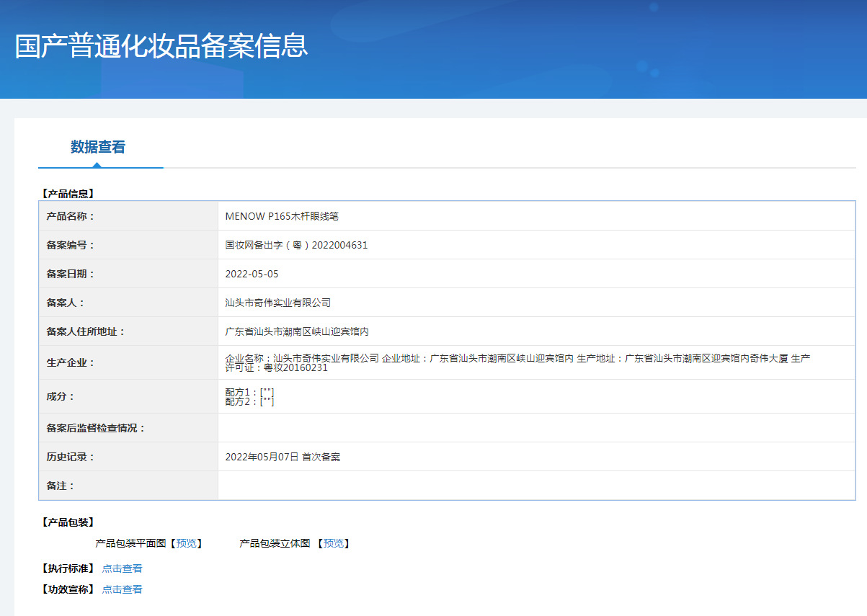
Task: Open 预览 link for 产品包装立体图
Action: [333, 543]
